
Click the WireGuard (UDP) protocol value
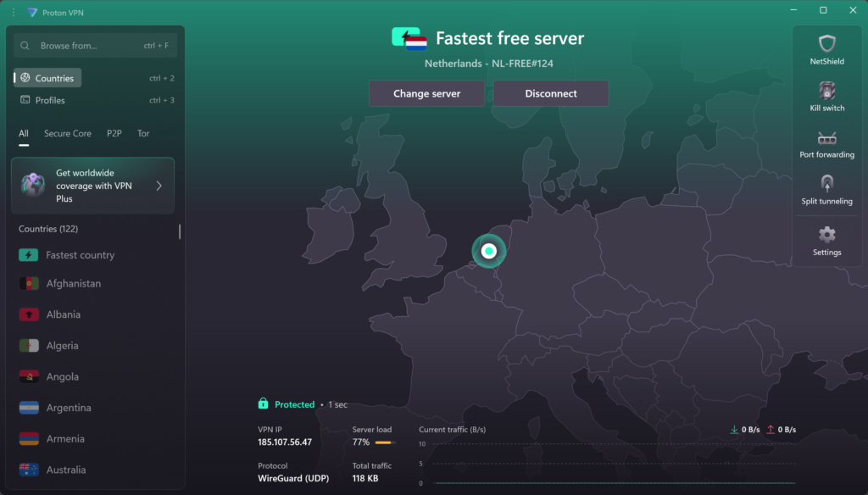[x=293, y=478]
